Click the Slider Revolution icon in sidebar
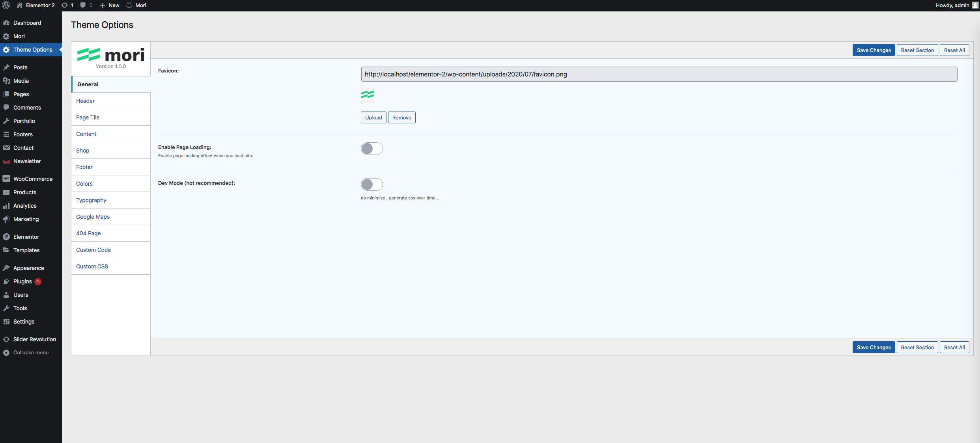 (6, 339)
